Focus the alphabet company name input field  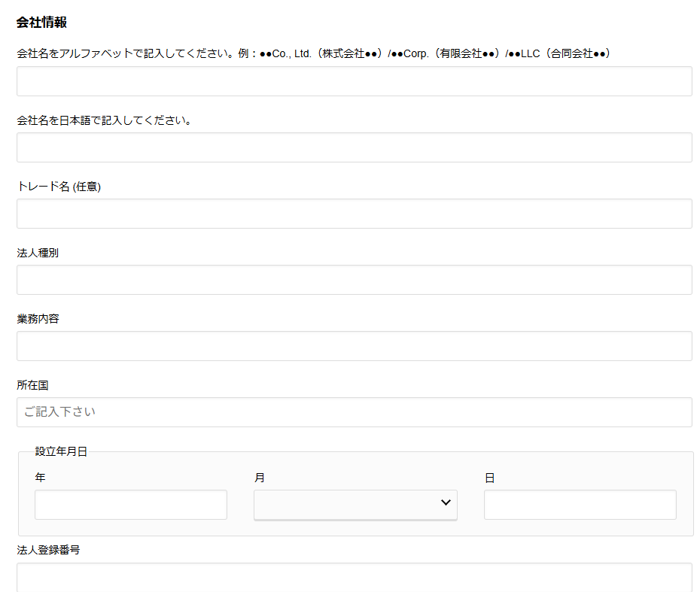[x=354, y=81]
